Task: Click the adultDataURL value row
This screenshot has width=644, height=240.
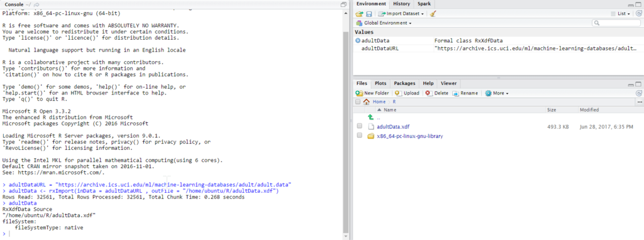Action: point(498,49)
